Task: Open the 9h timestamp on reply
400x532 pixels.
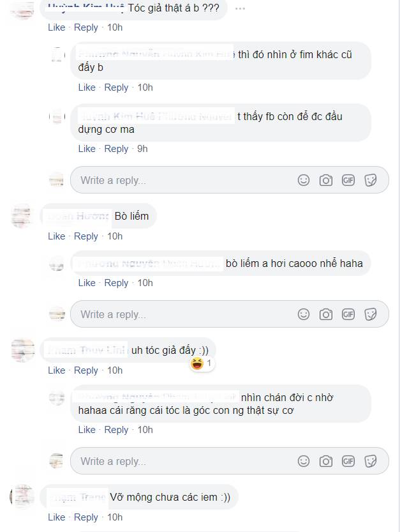Action: 142,149
